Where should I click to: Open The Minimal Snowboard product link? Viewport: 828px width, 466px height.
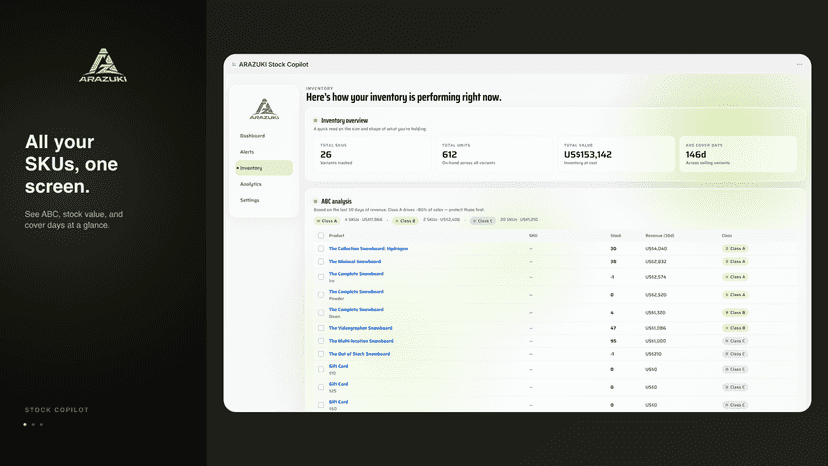[354, 262]
